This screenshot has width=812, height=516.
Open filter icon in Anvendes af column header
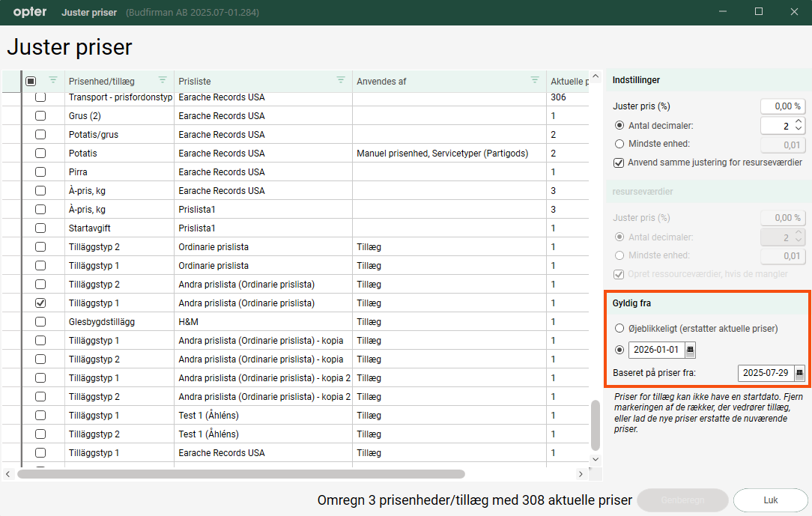(535, 80)
